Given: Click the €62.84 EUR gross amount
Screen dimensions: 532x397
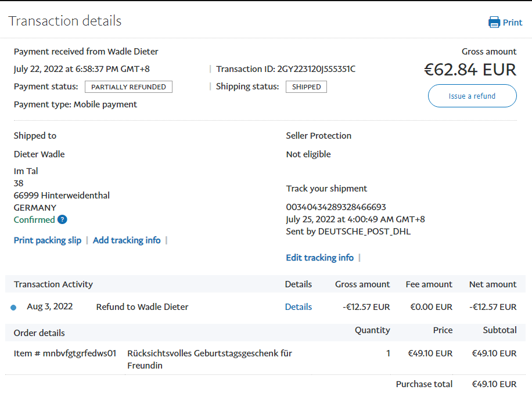Looking at the screenshot, I should [x=470, y=70].
